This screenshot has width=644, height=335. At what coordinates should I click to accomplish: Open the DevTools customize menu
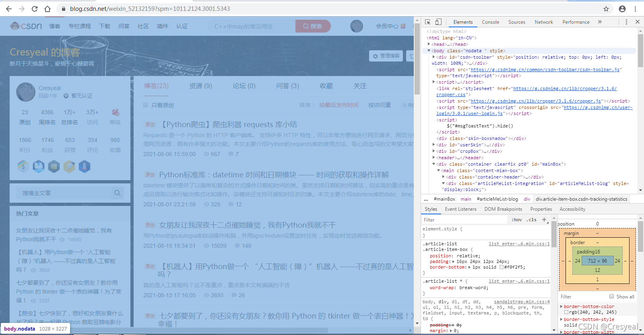pos(626,22)
